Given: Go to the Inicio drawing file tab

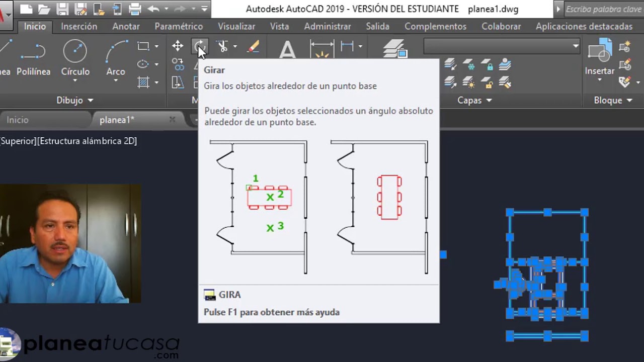Looking at the screenshot, I should [18, 120].
